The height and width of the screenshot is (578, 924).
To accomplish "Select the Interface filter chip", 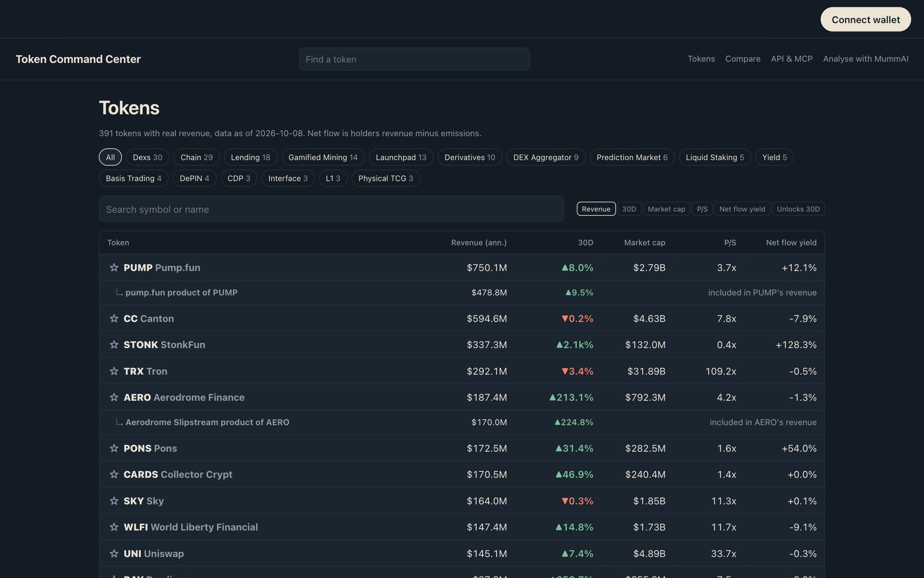I will coord(288,178).
